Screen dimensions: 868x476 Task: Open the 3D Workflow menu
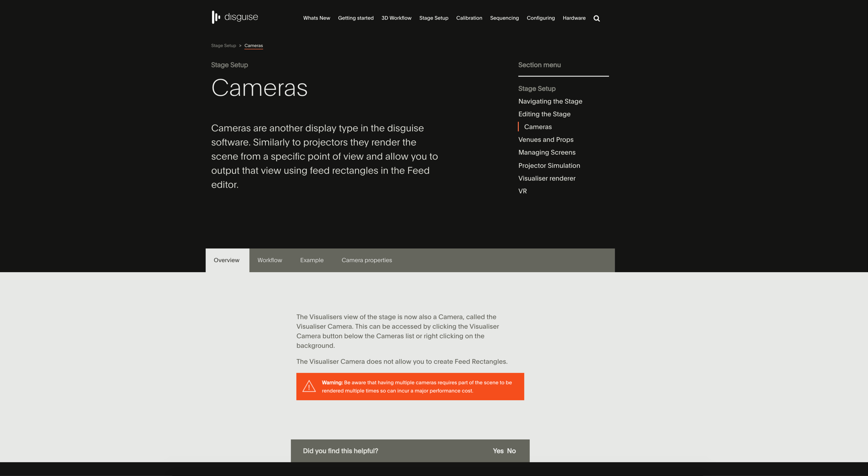click(396, 18)
